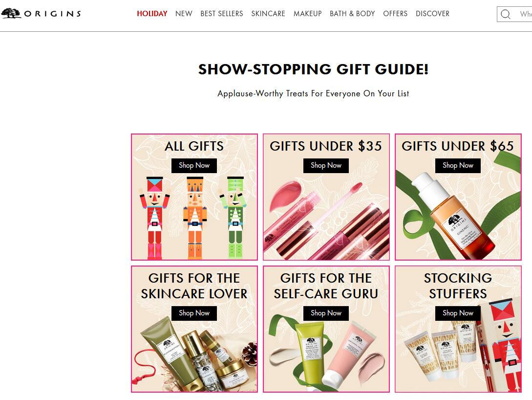Open the OFFERS menu
532x400 pixels.
(x=395, y=14)
